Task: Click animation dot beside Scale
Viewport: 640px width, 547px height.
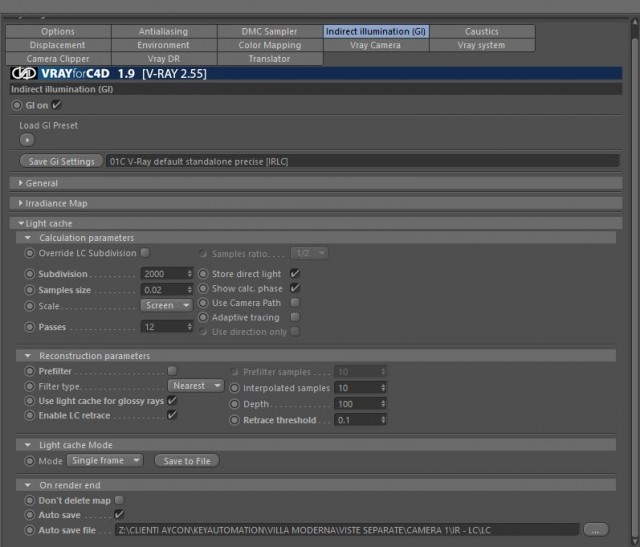Action: point(29,306)
